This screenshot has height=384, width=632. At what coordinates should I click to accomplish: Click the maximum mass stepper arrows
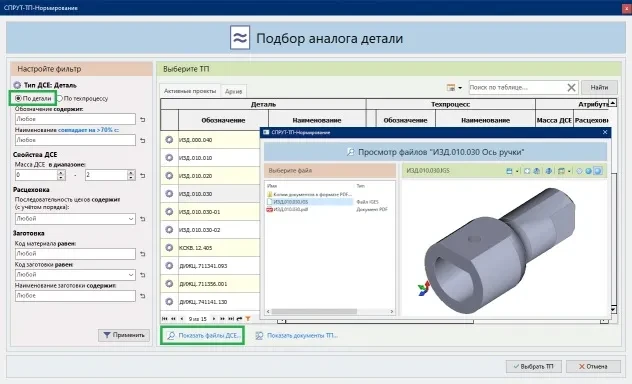pos(131,175)
